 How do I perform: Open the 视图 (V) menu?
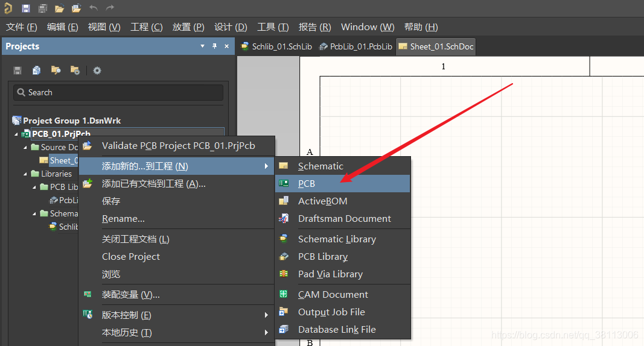pyautogui.click(x=104, y=27)
